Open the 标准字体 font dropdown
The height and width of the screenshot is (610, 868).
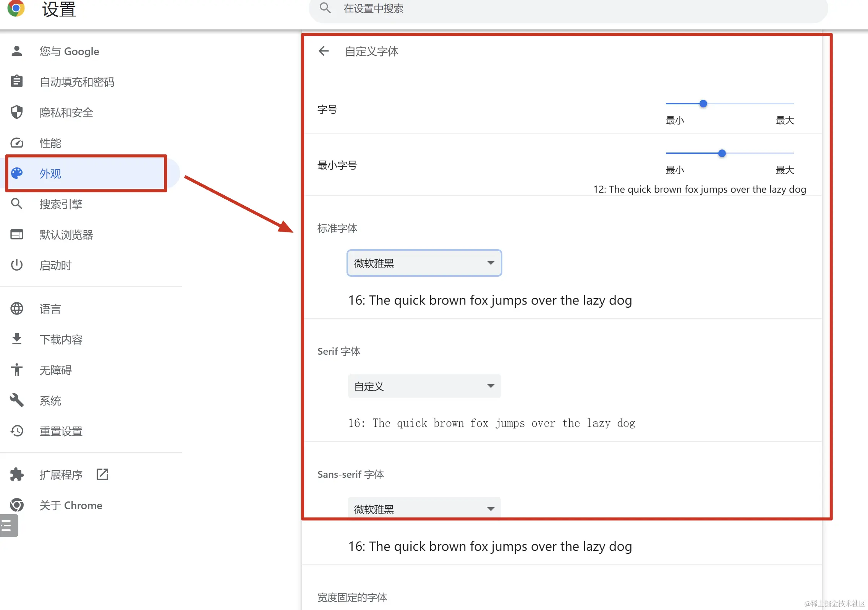pos(424,263)
